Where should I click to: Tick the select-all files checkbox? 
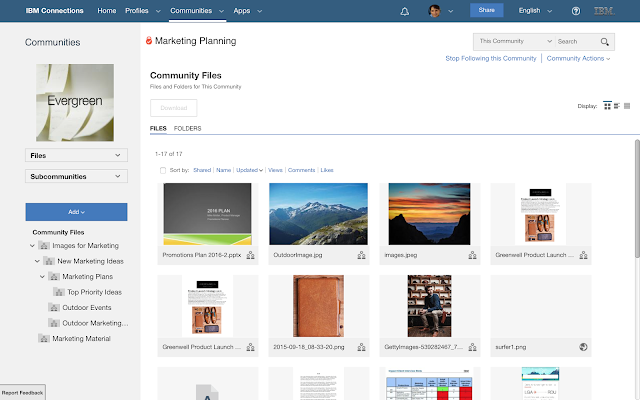tap(163, 170)
